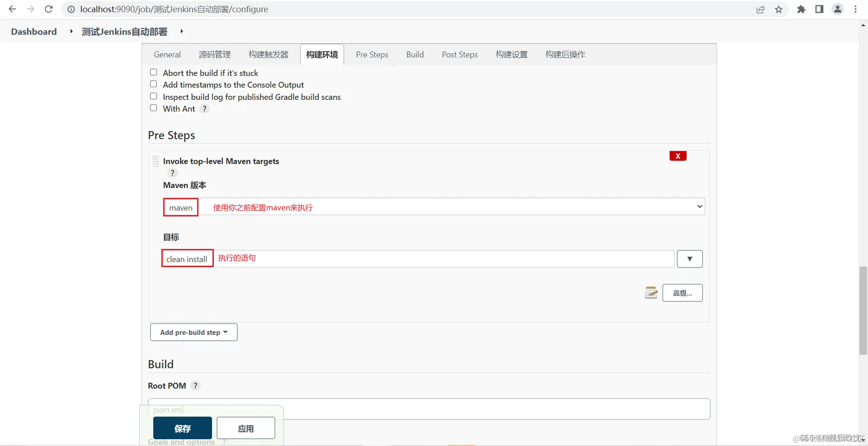Click the scrollbar up arrow
The image size is (868, 446).
pyautogui.click(x=863, y=25)
